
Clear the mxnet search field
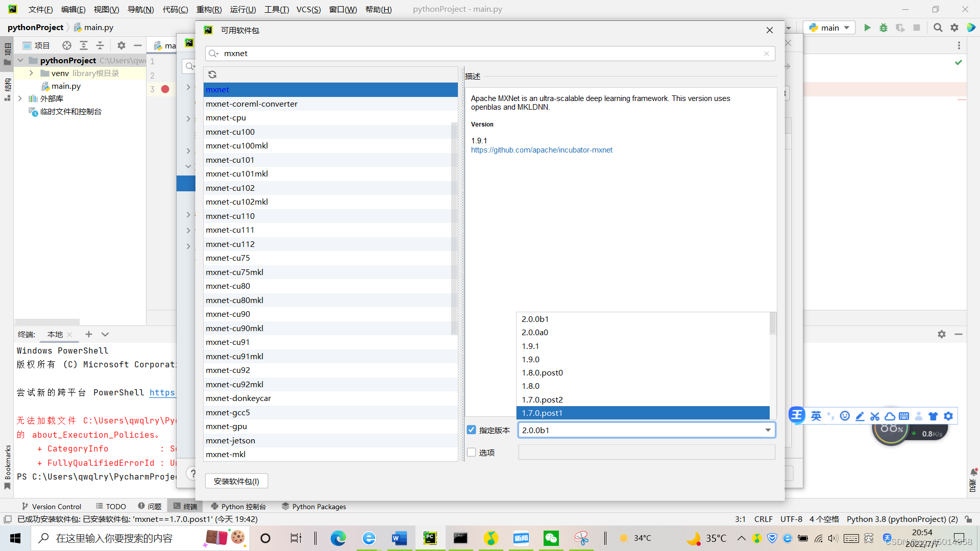click(x=766, y=54)
